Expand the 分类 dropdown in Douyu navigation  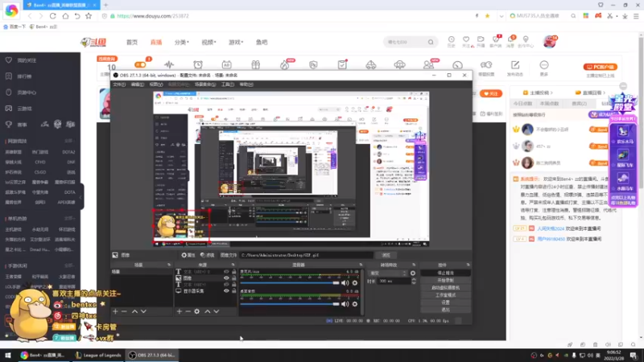[x=182, y=43]
